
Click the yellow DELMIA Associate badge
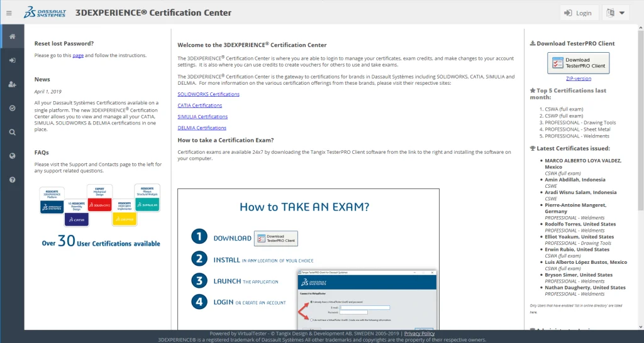tap(125, 212)
